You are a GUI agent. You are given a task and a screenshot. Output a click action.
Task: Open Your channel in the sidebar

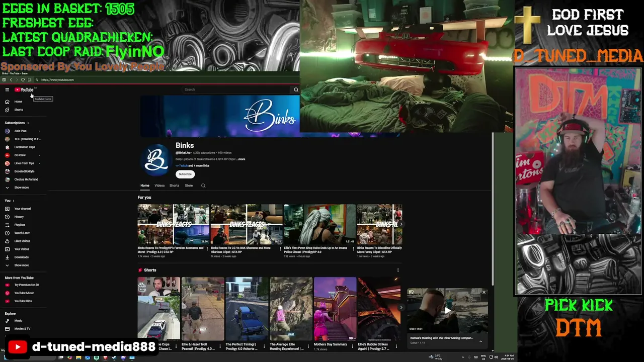(24, 209)
